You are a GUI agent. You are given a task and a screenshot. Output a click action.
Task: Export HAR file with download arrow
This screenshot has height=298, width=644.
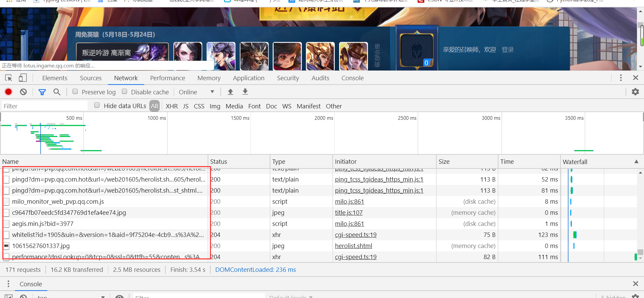tap(245, 92)
